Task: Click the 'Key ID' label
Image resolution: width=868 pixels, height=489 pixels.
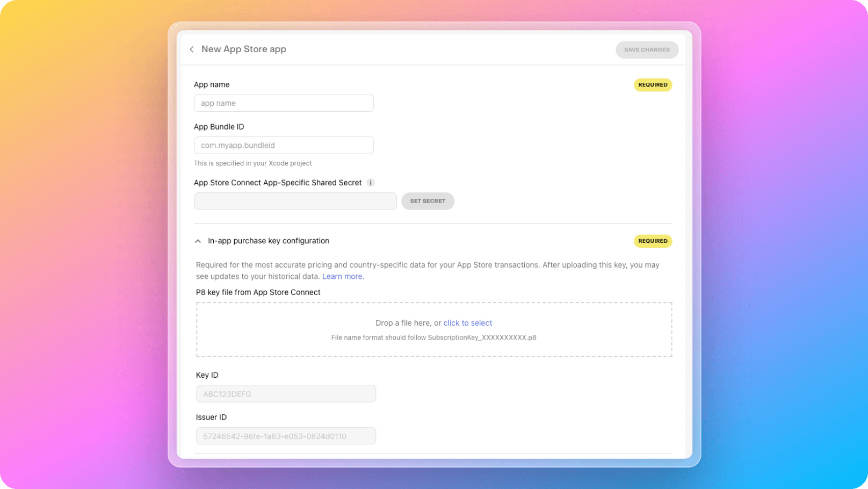Action: [x=207, y=375]
